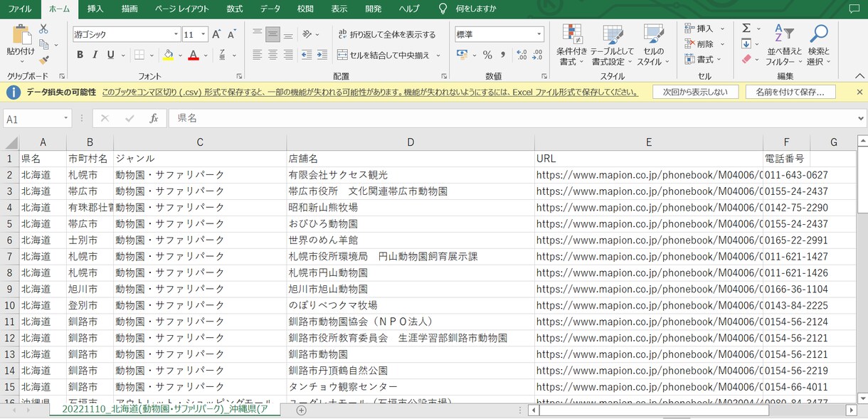The height and width of the screenshot is (419, 868).
Task: Switch to the 挿入 (Insert) ribbon tab
Action: 95,9
